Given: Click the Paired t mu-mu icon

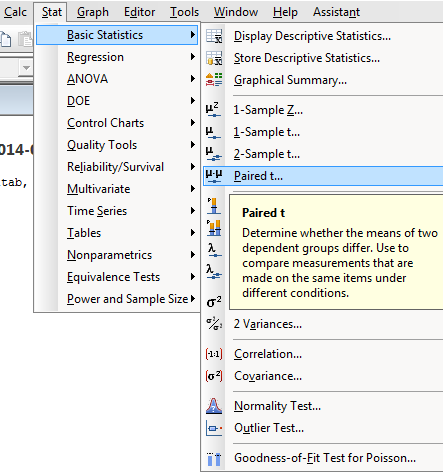Looking at the screenshot, I should coord(214,176).
